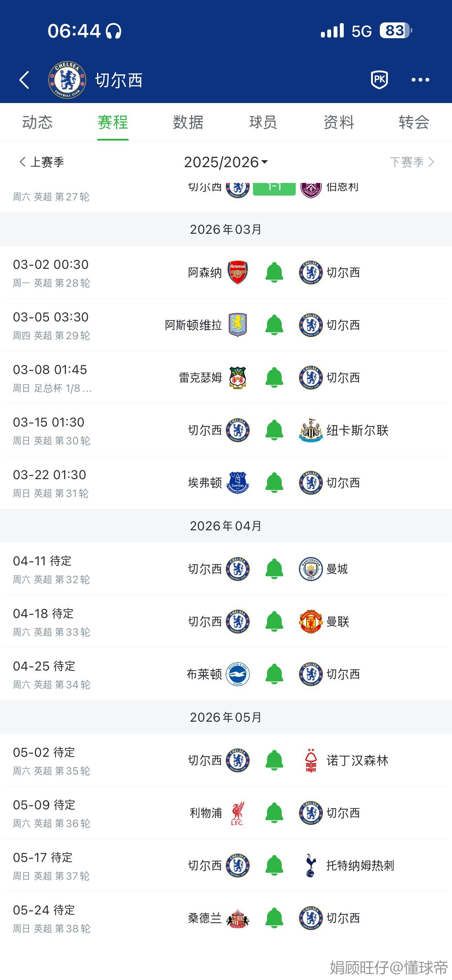Tap the Liverpool club crest

pyautogui.click(x=238, y=813)
